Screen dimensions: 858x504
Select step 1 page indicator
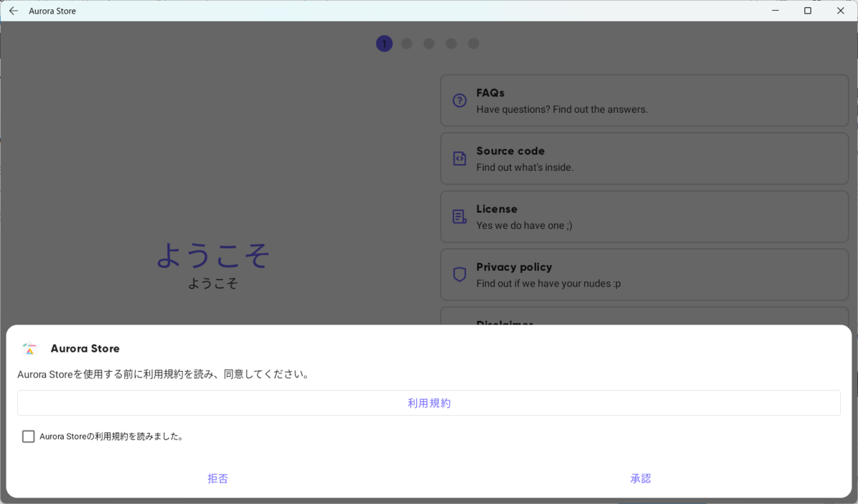click(x=384, y=44)
